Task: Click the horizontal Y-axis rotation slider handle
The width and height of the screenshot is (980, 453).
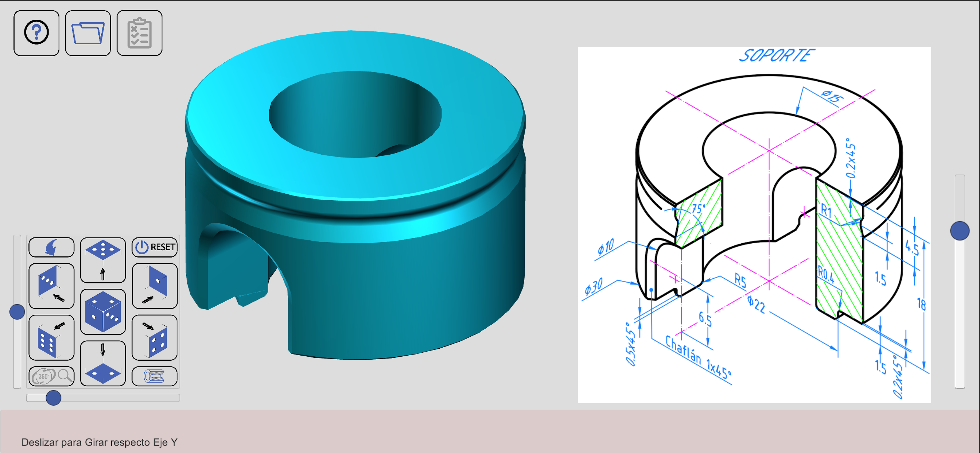Action: [54, 398]
